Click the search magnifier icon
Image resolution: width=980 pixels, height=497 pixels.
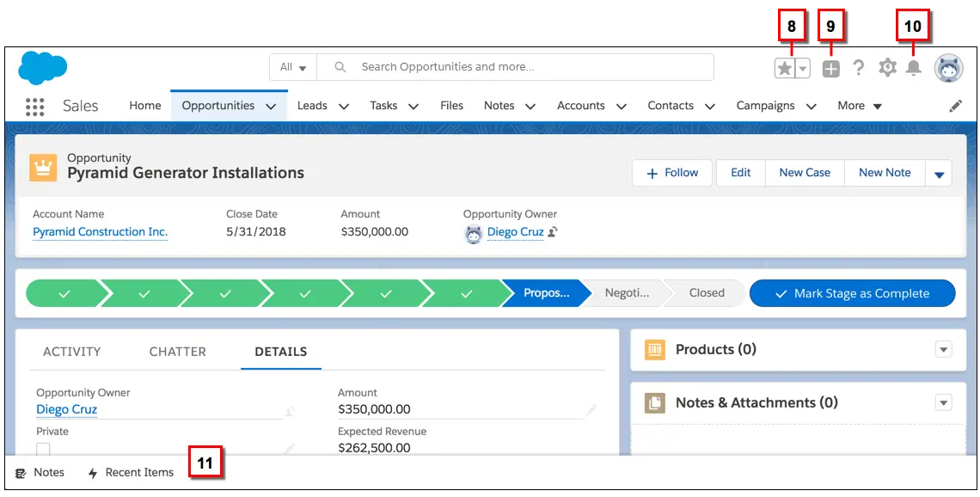340,67
